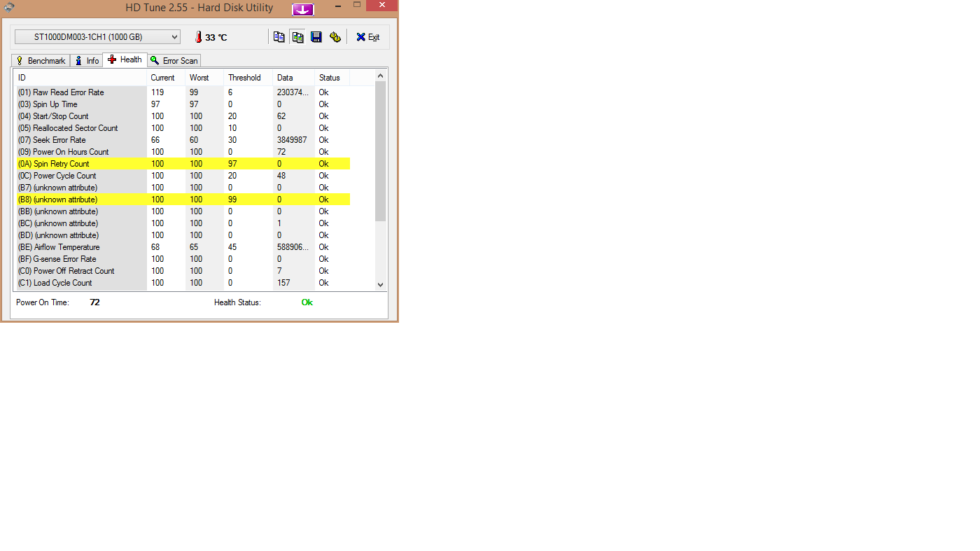Select the (BB) unknown attribute row

(182, 211)
